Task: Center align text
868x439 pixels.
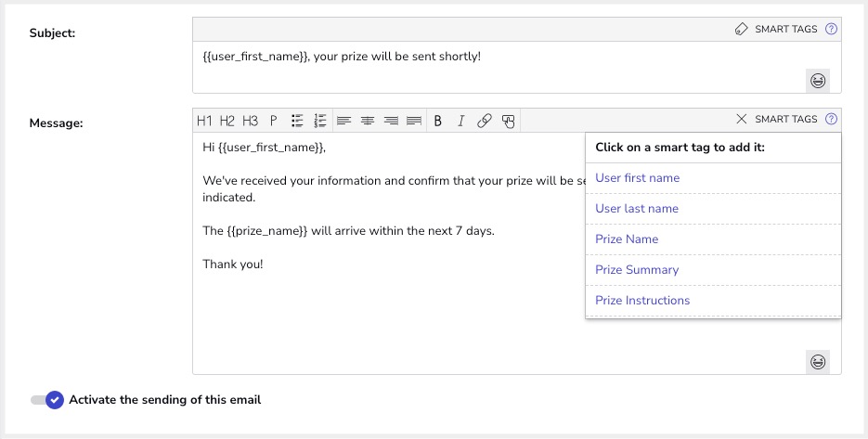Action: coord(368,121)
